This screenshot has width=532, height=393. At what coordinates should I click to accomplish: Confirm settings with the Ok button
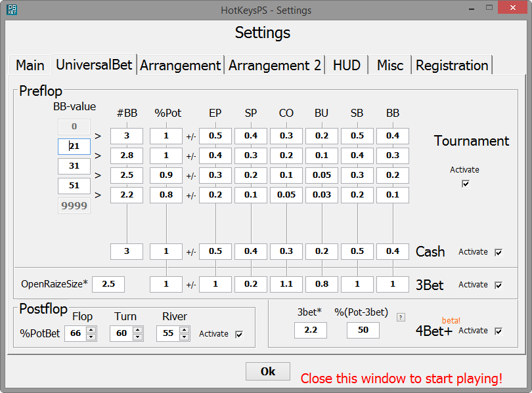pos(268,371)
